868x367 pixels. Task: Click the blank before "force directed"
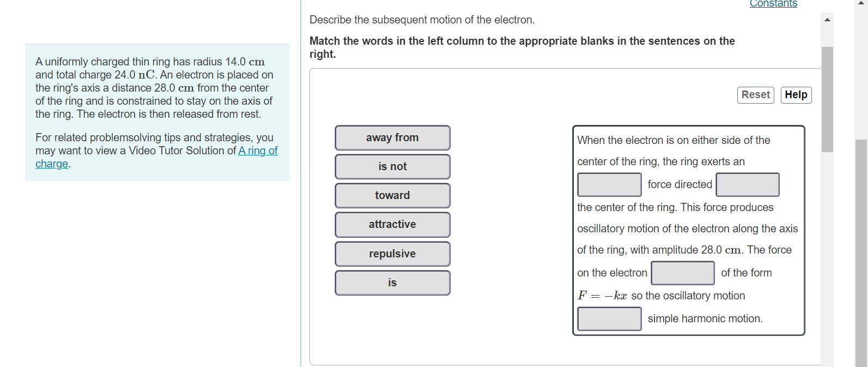coord(609,184)
